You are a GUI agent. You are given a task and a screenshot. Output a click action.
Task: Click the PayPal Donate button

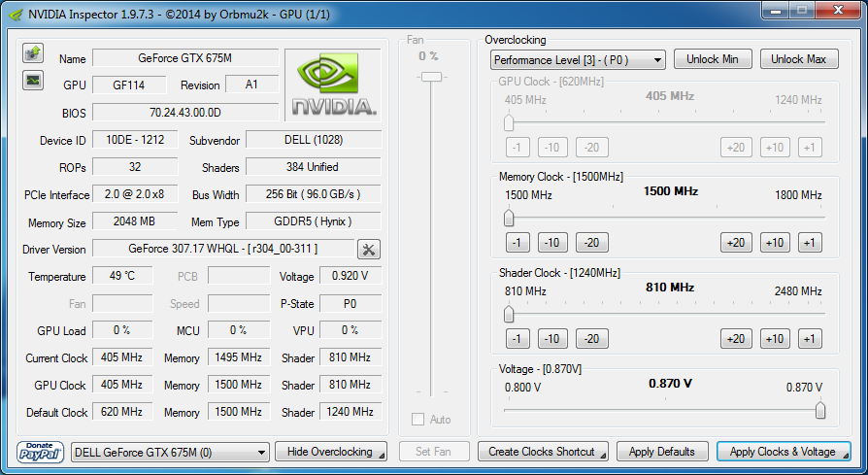coord(40,452)
